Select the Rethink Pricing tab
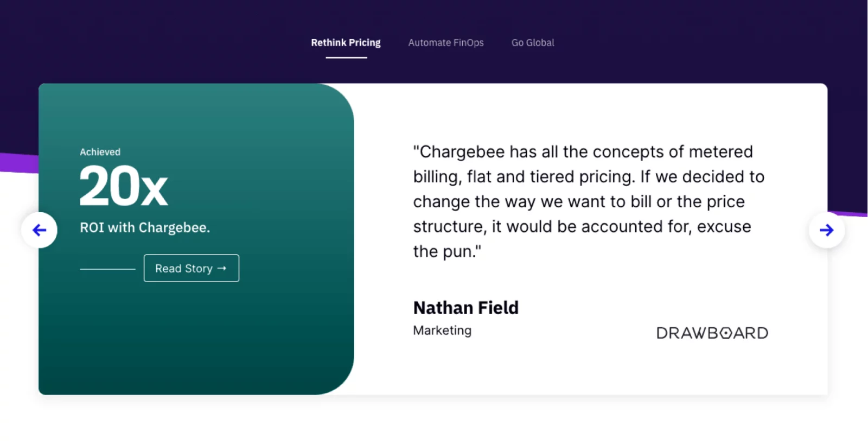Image resolution: width=868 pixels, height=445 pixels. click(x=346, y=43)
